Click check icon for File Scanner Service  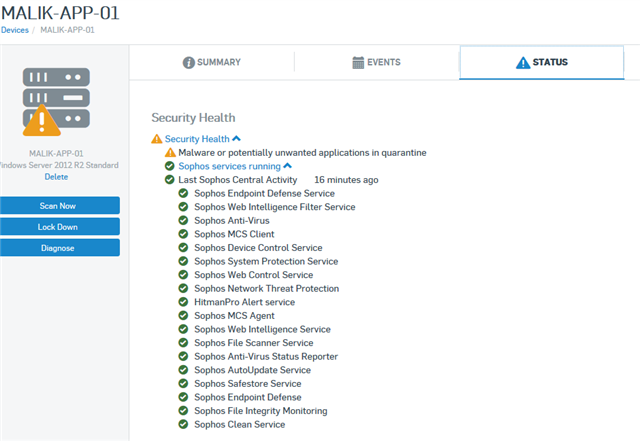183,343
